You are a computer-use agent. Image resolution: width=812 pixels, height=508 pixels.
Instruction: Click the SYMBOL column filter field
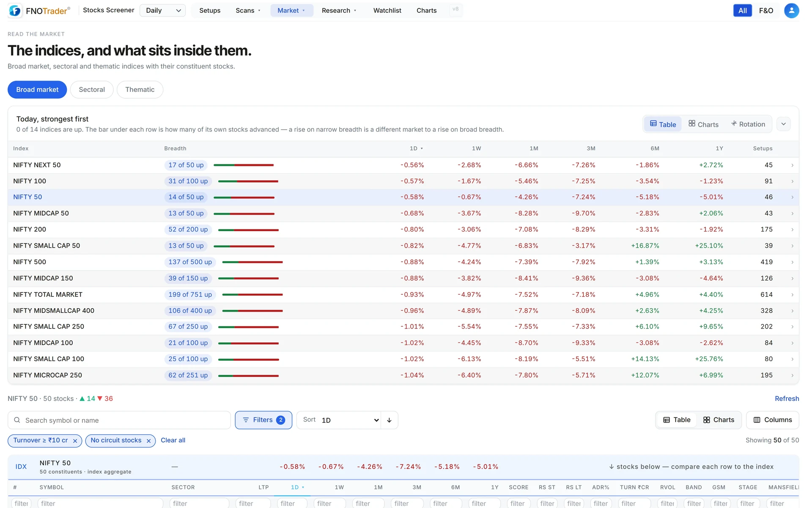click(100, 503)
